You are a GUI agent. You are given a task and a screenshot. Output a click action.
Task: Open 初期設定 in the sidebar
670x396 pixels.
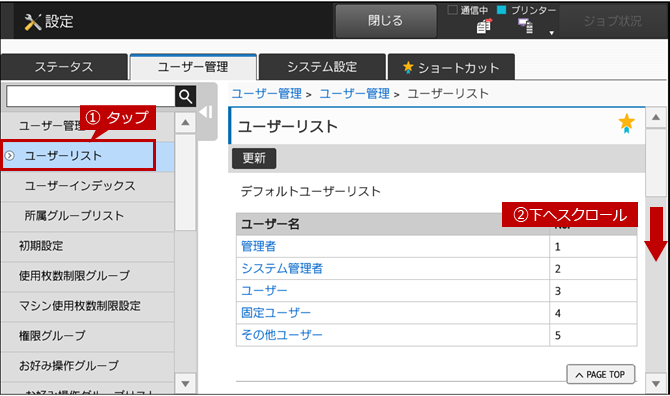click(x=87, y=246)
